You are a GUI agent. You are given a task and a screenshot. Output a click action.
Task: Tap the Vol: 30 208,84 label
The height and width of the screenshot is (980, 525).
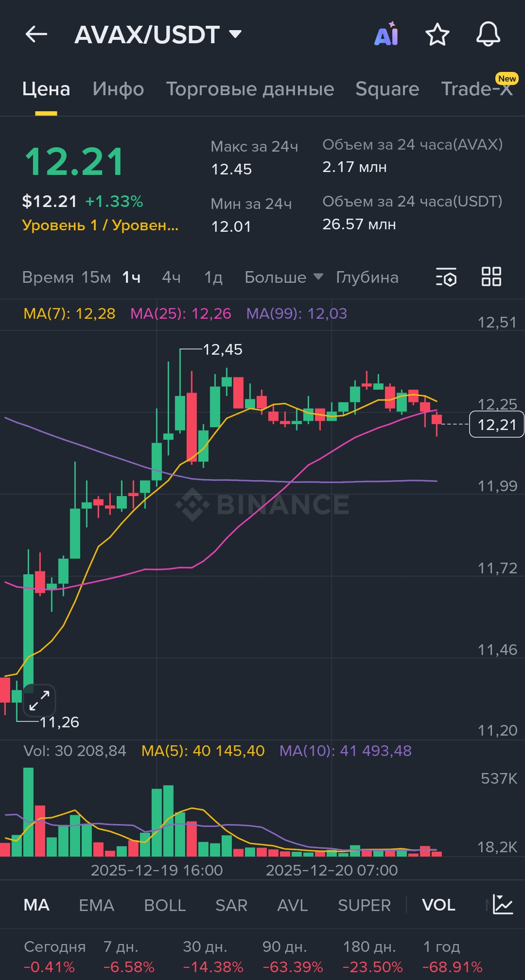tap(75, 751)
